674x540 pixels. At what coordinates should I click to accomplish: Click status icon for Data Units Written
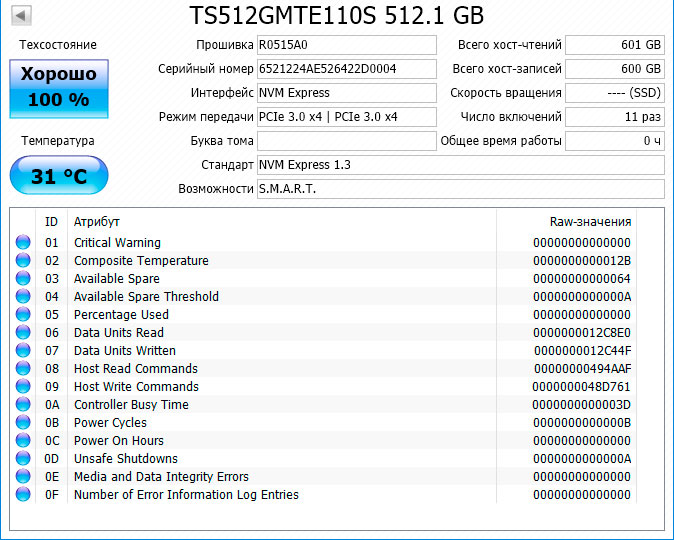point(23,351)
